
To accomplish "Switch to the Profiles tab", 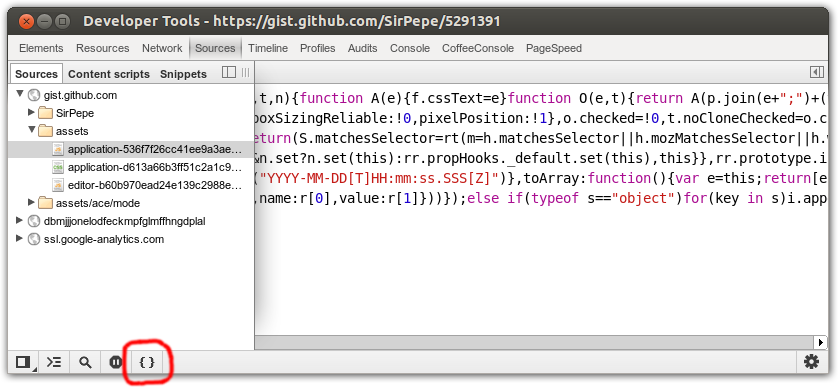I will coord(317,48).
